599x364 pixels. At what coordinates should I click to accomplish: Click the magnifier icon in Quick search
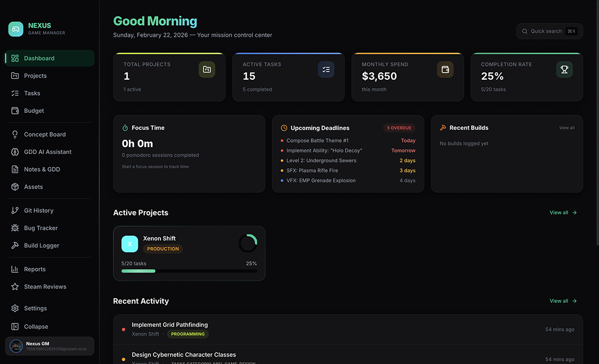coord(525,32)
